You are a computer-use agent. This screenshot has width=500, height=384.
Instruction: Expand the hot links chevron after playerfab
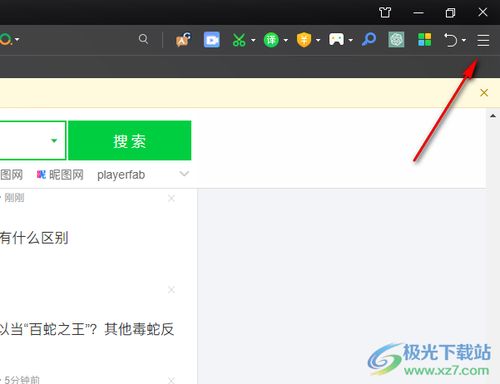click(x=184, y=174)
